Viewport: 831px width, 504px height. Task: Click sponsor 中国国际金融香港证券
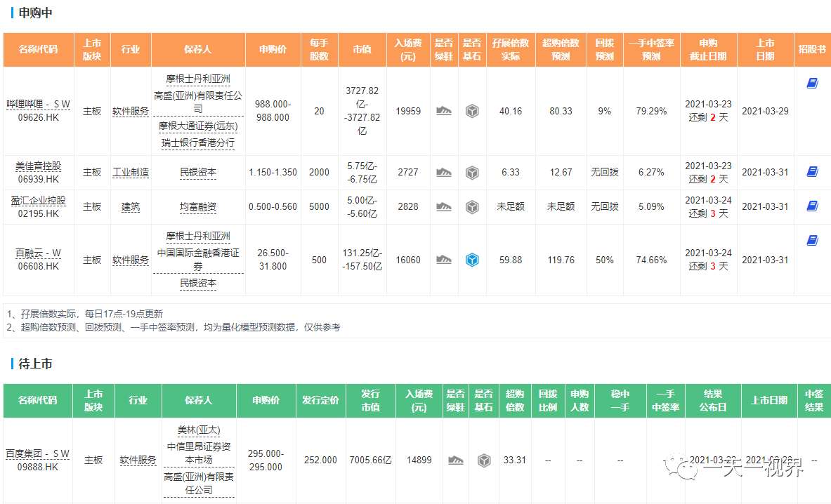point(198,260)
